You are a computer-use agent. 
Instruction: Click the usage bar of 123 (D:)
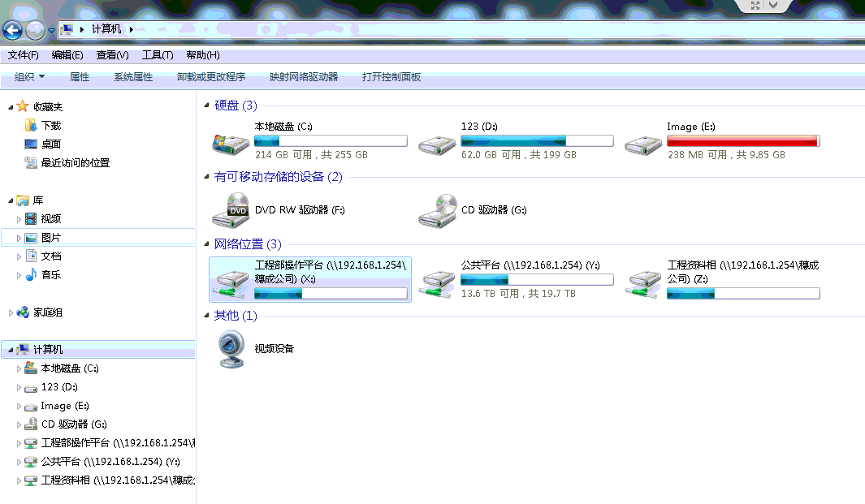[x=537, y=141]
